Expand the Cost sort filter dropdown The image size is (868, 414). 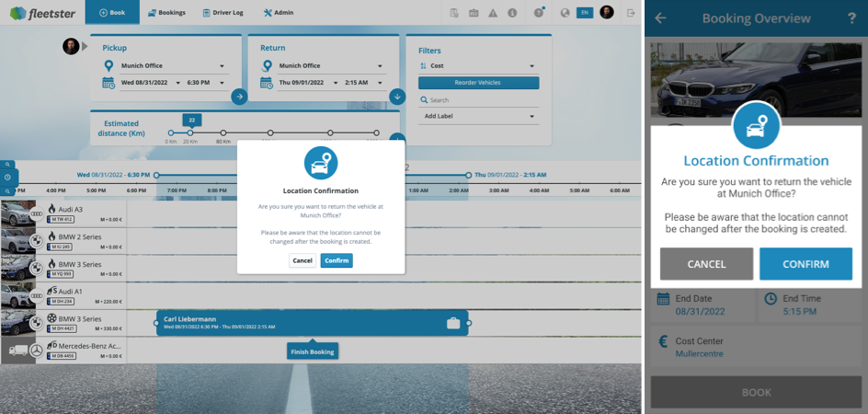coord(478,66)
